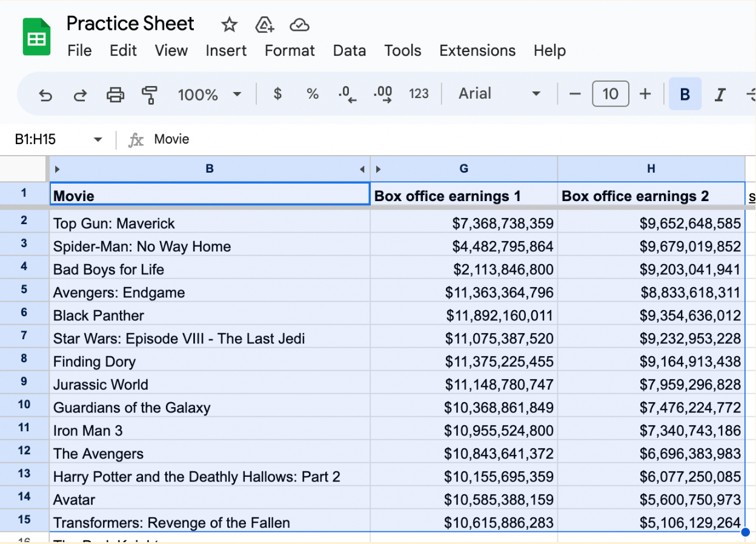Open the Arial font dropdown

[499, 94]
